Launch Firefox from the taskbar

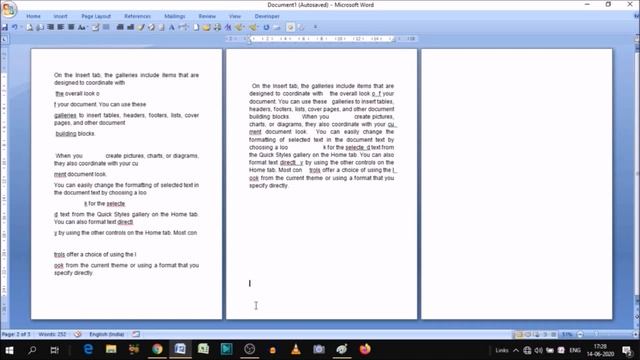tap(365, 349)
